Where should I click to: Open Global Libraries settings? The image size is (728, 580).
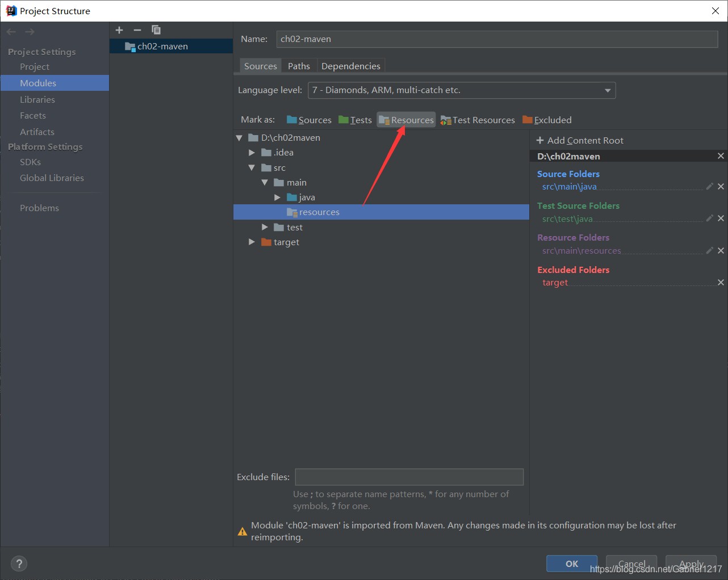pyautogui.click(x=52, y=178)
